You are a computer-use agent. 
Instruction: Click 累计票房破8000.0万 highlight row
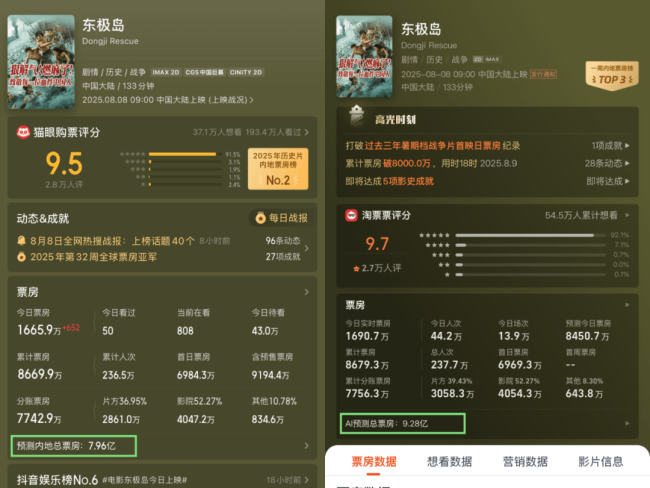tap(431, 163)
